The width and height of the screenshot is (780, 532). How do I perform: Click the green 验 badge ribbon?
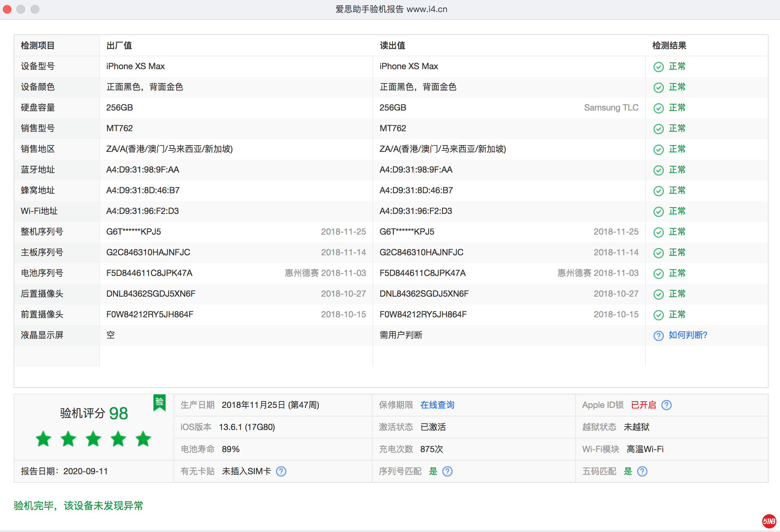(x=159, y=403)
